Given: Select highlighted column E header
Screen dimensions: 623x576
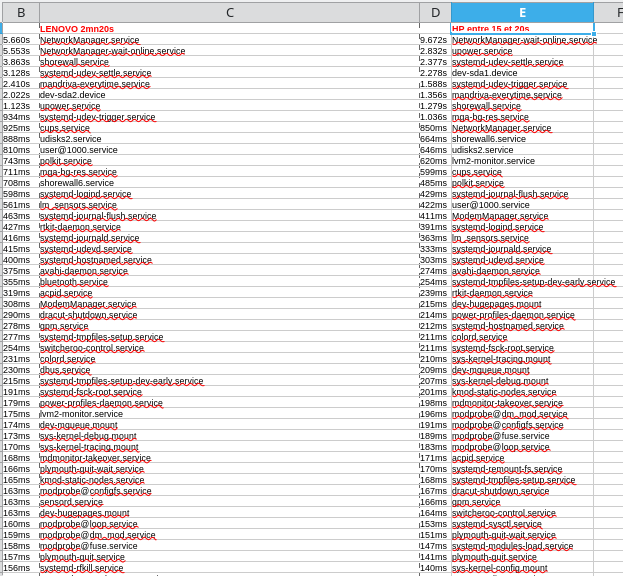Looking at the screenshot, I should point(522,13).
